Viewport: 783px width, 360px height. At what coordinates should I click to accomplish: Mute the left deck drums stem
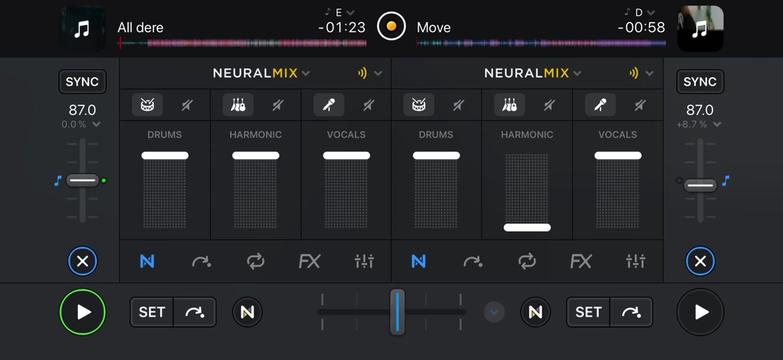click(187, 105)
